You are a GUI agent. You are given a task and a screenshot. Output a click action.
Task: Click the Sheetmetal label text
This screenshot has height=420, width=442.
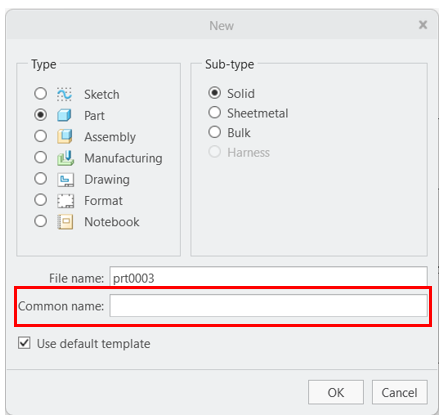click(x=258, y=114)
